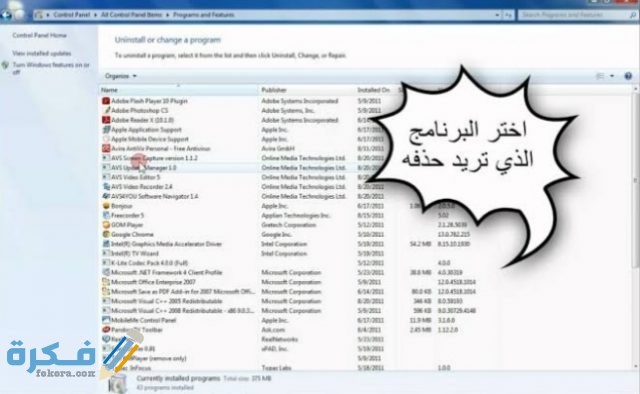The height and width of the screenshot is (394, 640).
Task: Open the address bar history dropdown
Action: coord(497,15)
